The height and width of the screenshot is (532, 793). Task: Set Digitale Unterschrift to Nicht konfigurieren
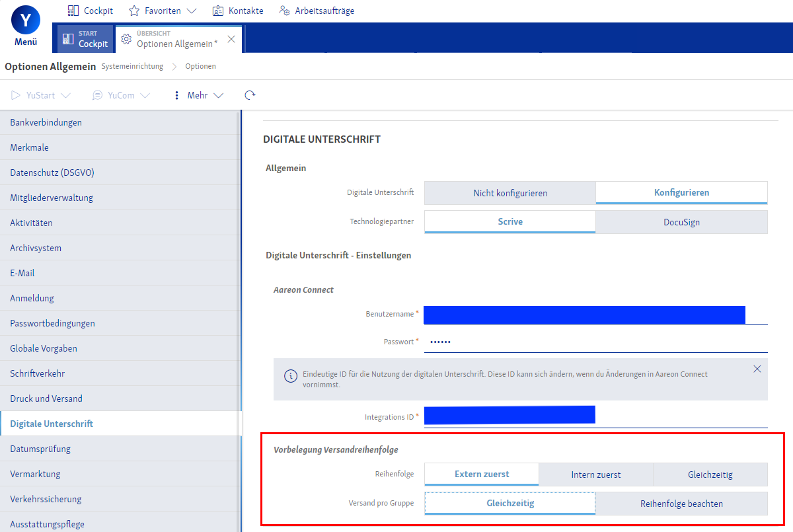[510, 193]
